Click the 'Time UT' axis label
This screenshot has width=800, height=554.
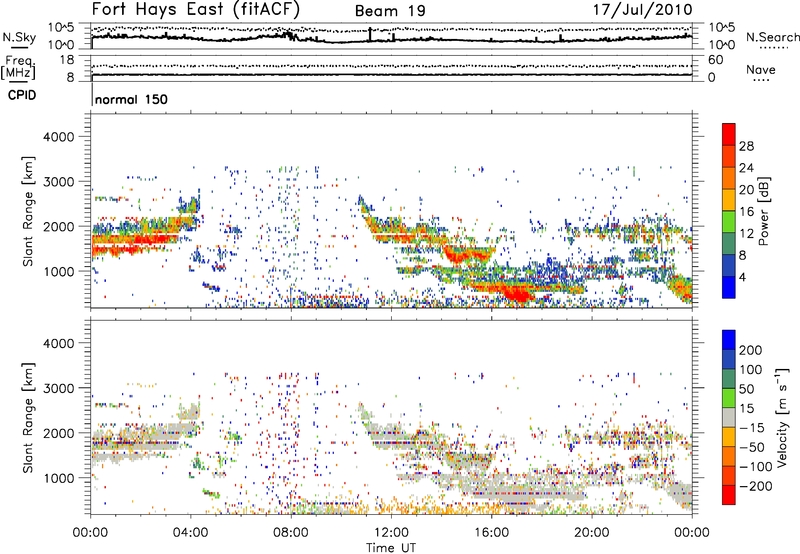click(x=391, y=548)
